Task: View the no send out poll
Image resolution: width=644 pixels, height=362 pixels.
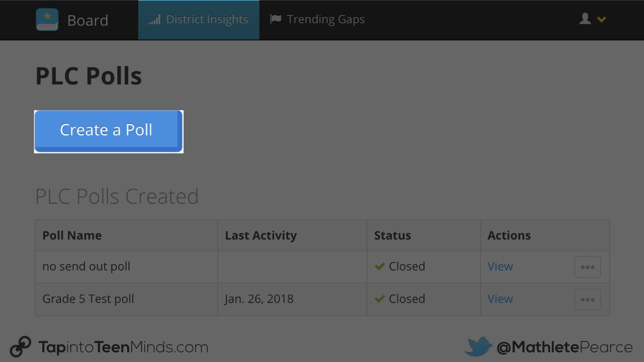Action: 500,266
